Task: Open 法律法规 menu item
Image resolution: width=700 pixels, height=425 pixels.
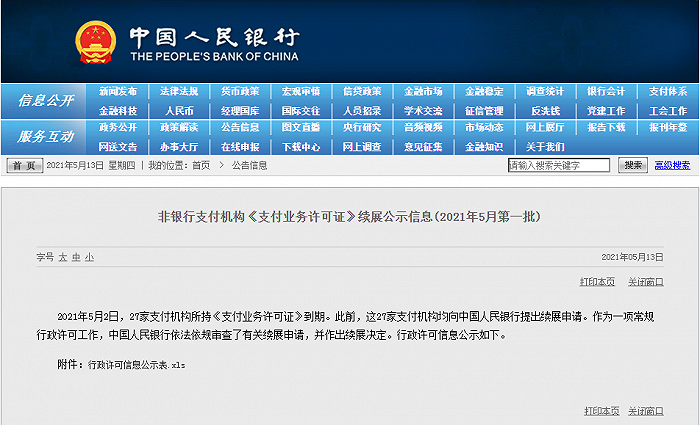Action: tap(179, 92)
